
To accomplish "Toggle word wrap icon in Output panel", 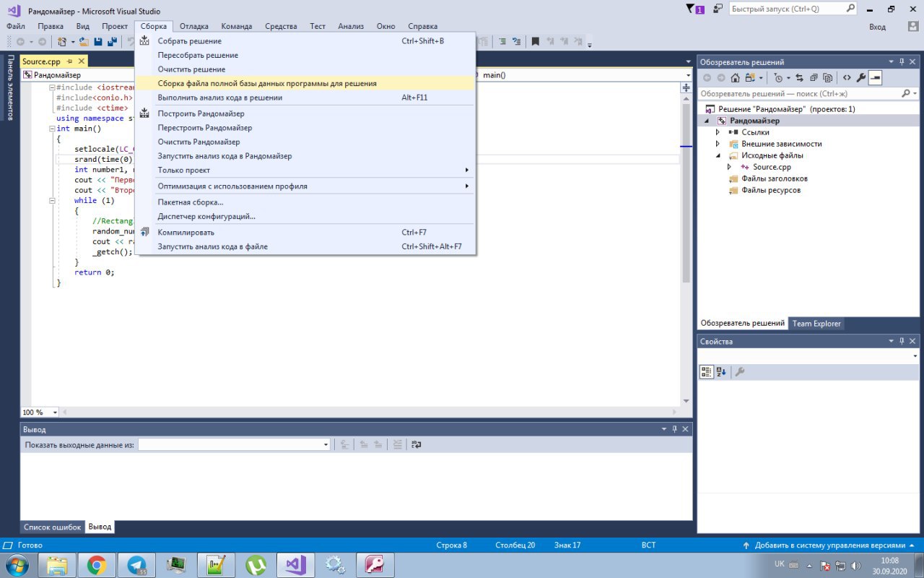I will 416,445.
